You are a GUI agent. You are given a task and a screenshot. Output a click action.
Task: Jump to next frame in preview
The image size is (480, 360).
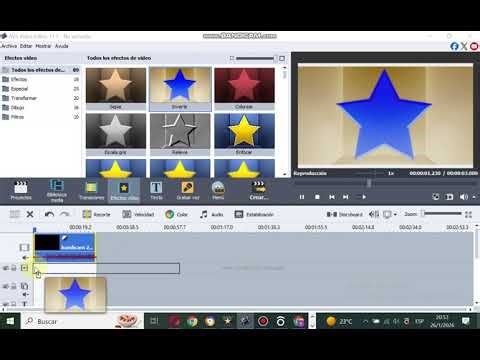[346, 197]
